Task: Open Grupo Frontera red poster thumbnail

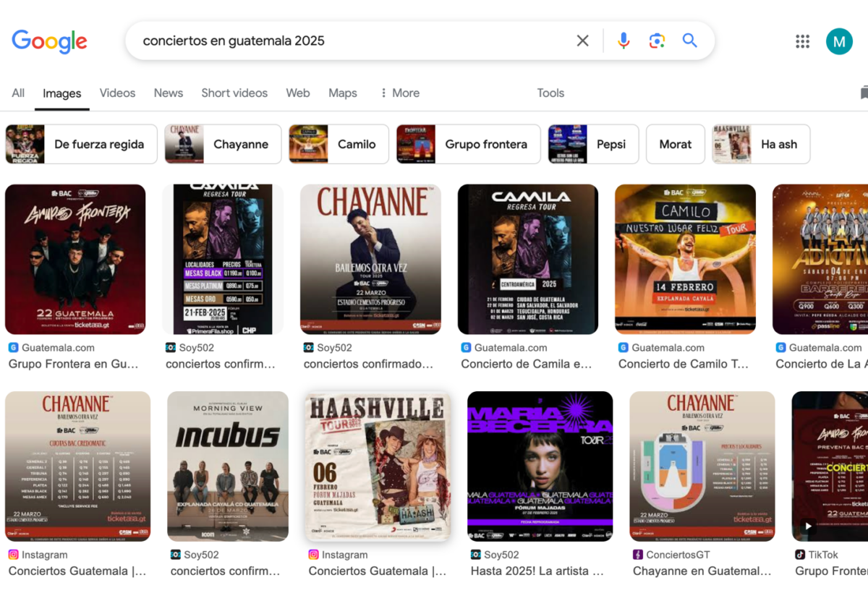Action: (x=75, y=259)
